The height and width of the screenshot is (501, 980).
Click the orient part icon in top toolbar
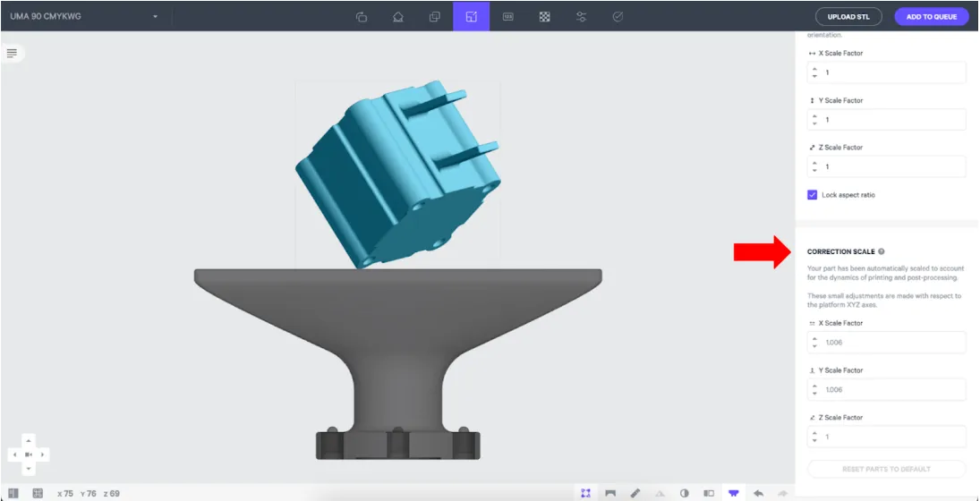coord(397,17)
